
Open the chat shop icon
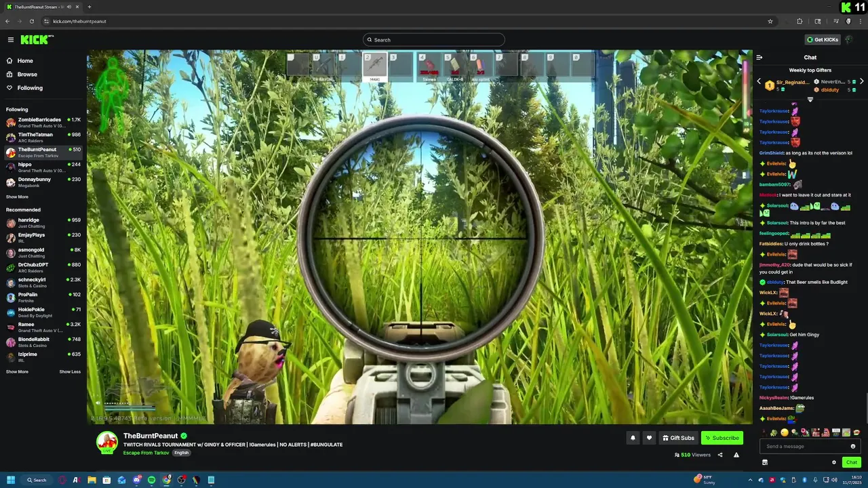click(765, 462)
